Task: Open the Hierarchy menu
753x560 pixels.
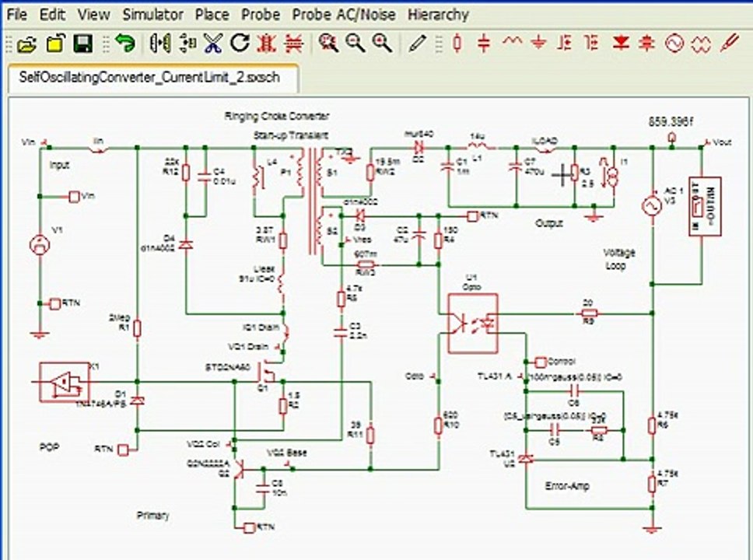Action: pyautogui.click(x=438, y=15)
